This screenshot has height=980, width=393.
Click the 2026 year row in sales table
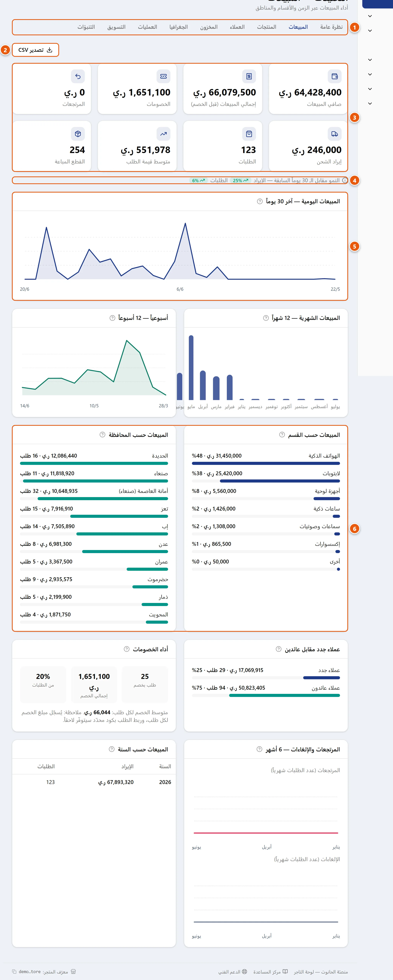pyautogui.click(x=94, y=782)
